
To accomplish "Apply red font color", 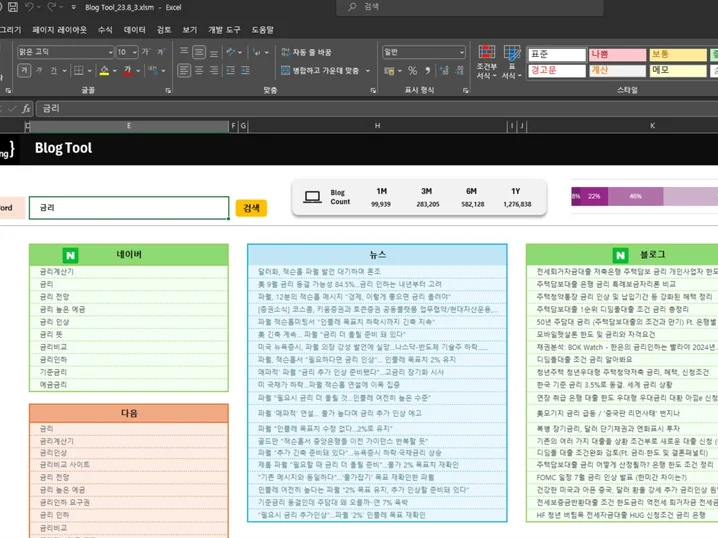I will (128, 71).
